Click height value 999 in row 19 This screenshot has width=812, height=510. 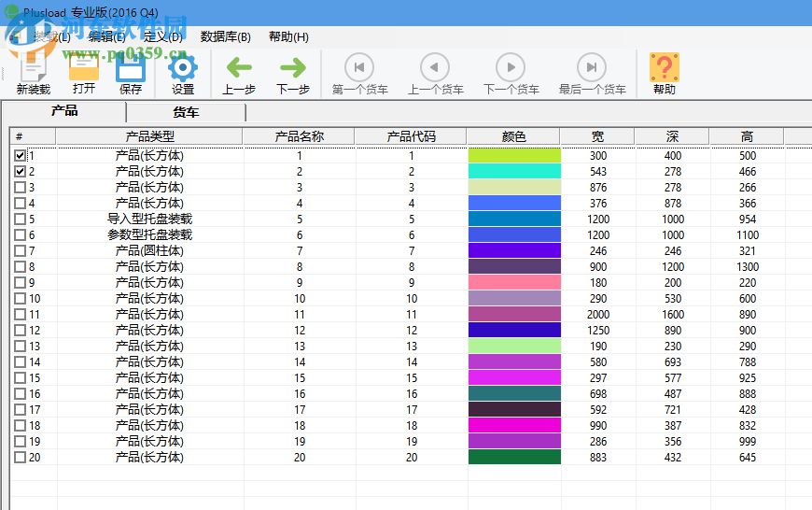748,442
